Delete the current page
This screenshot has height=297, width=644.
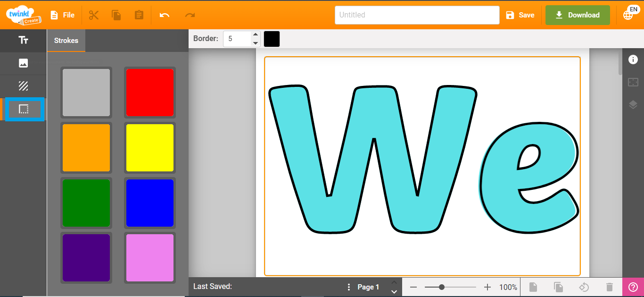609,287
